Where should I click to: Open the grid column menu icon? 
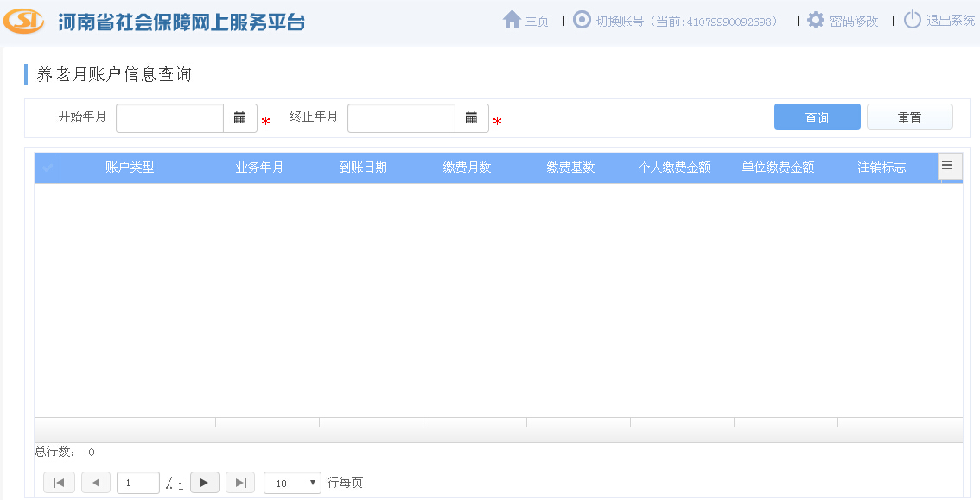click(x=947, y=166)
